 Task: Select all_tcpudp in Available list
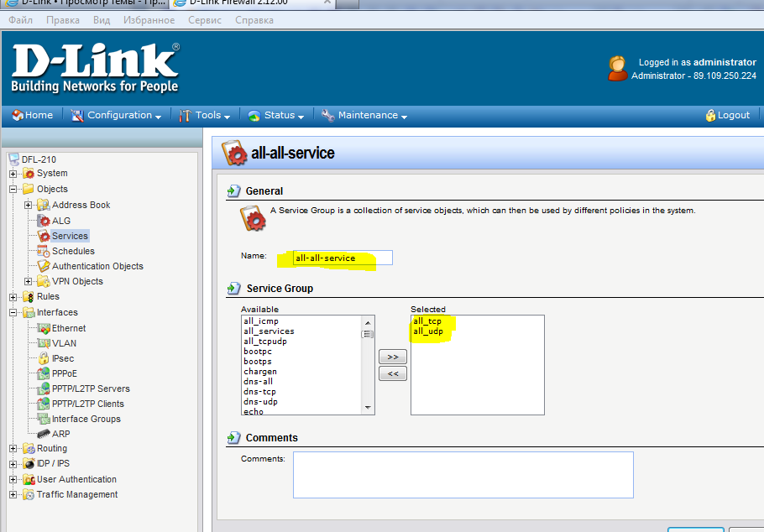[x=265, y=342]
